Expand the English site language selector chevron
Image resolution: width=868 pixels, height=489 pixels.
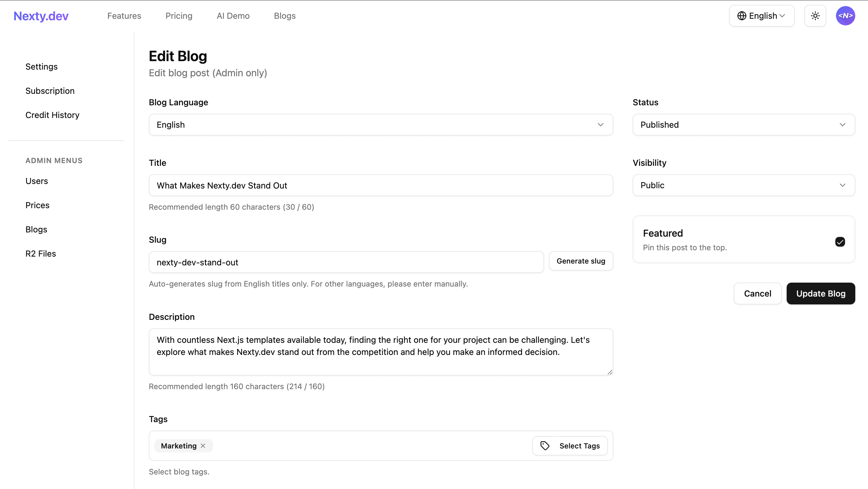pos(782,16)
